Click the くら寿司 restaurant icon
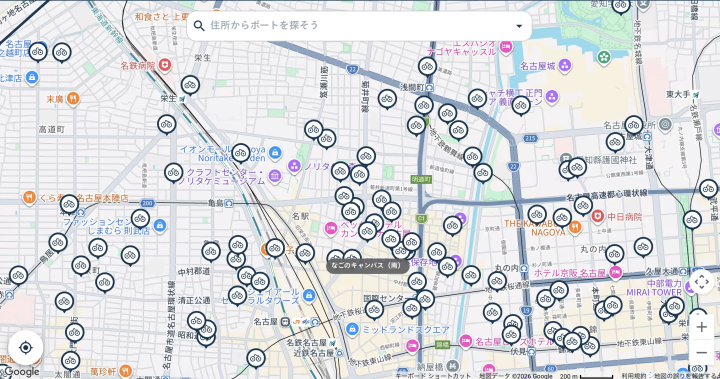The width and height of the screenshot is (720, 379). (x=29, y=198)
